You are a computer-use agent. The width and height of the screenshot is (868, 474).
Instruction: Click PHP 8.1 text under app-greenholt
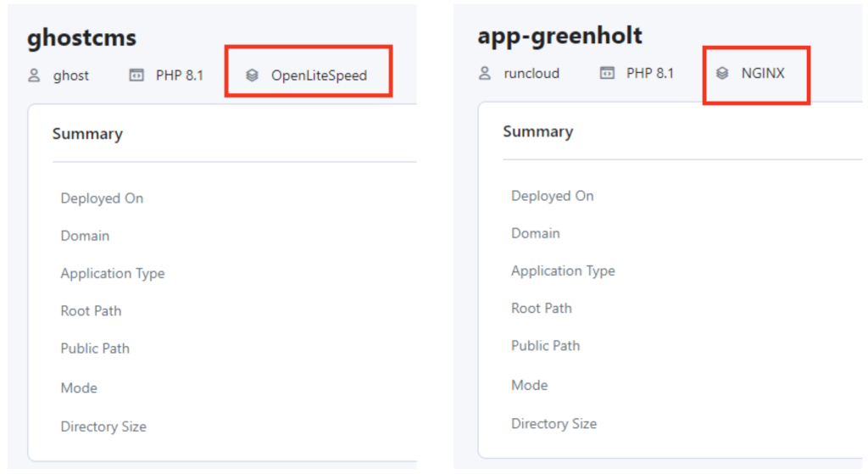coord(650,73)
